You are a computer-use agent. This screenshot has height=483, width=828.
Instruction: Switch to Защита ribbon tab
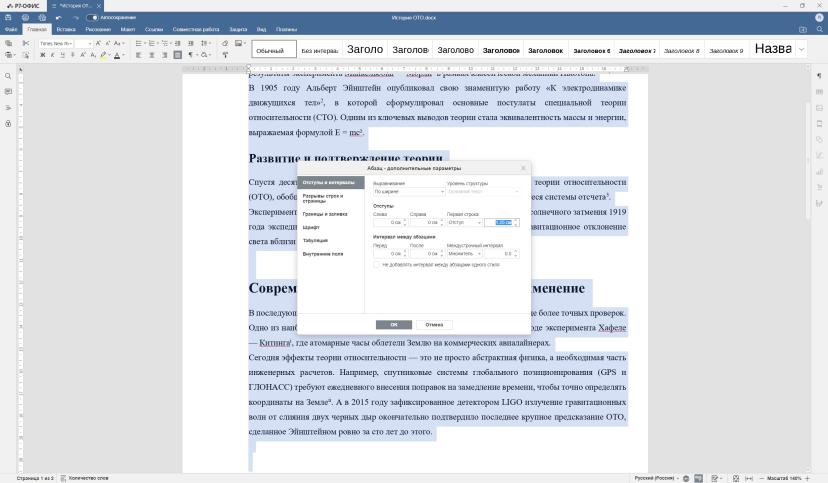(238, 30)
